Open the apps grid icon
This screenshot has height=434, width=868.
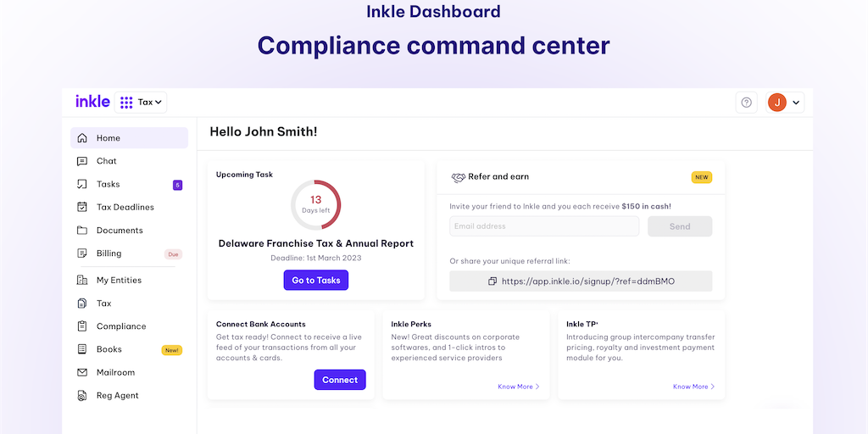[x=126, y=103]
